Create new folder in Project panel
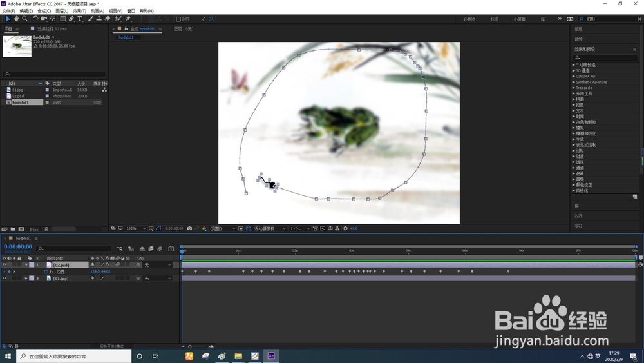This screenshot has width=644, height=363. click(x=13, y=229)
